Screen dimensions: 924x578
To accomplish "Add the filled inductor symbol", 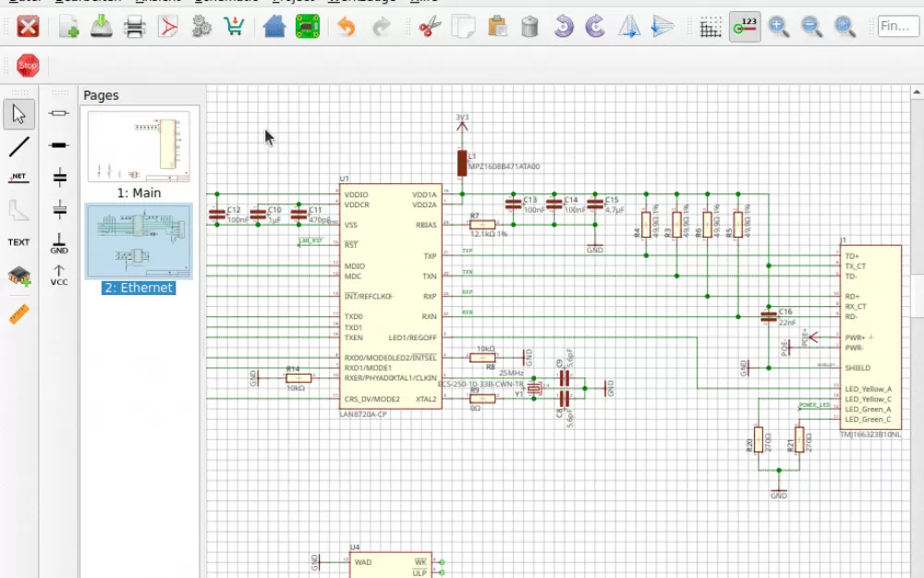I will tap(59, 145).
